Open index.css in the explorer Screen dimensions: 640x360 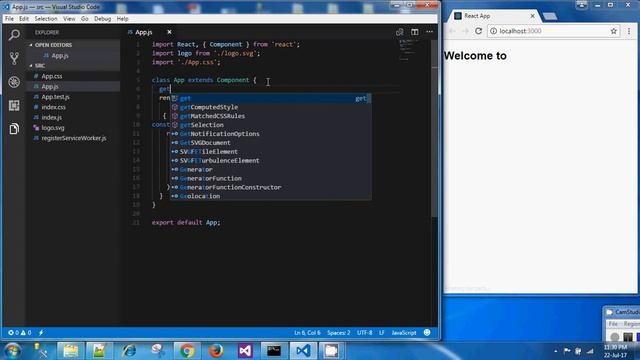[x=53, y=107]
